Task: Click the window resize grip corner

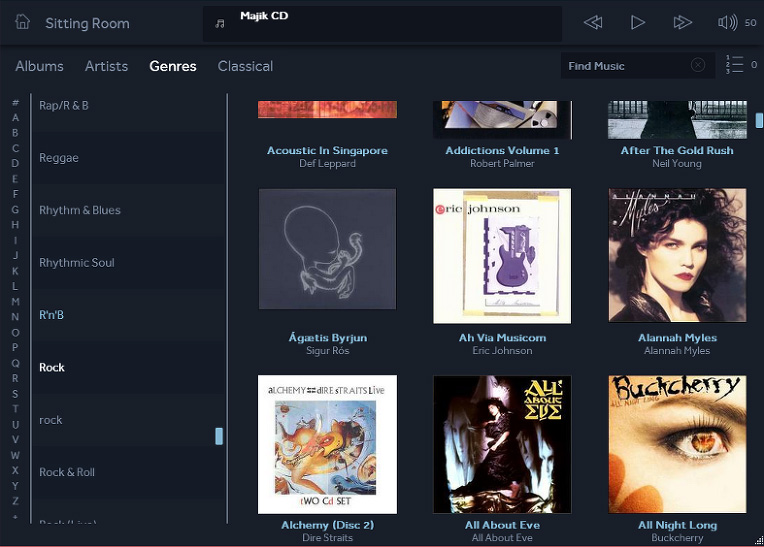Action: click(759, 540)
